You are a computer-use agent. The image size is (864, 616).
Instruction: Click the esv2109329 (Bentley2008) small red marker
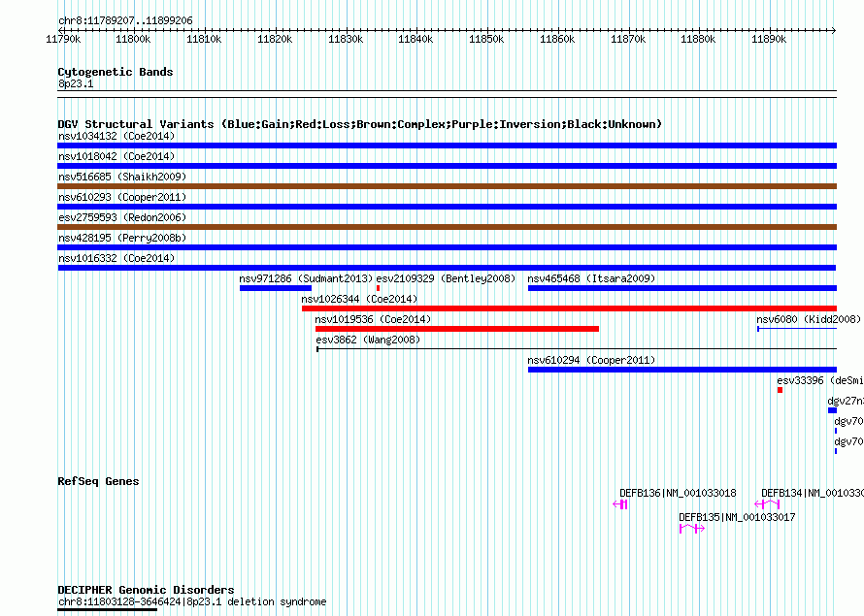(378, 288)
